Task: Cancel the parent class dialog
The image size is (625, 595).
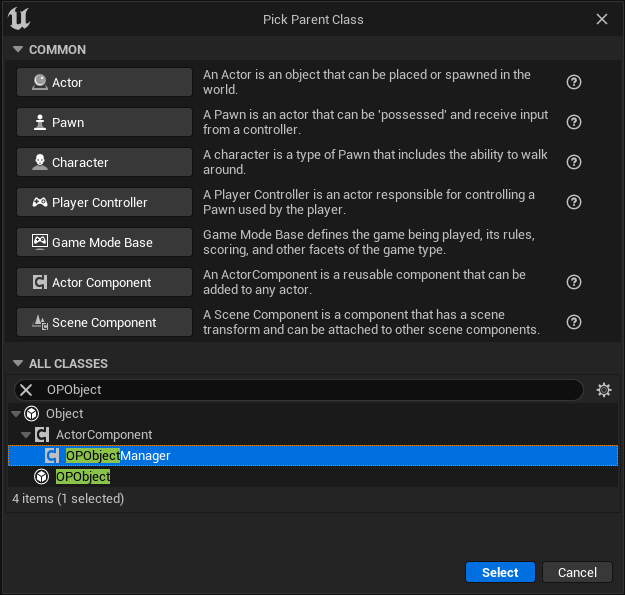Action: (x=577, y=572)
